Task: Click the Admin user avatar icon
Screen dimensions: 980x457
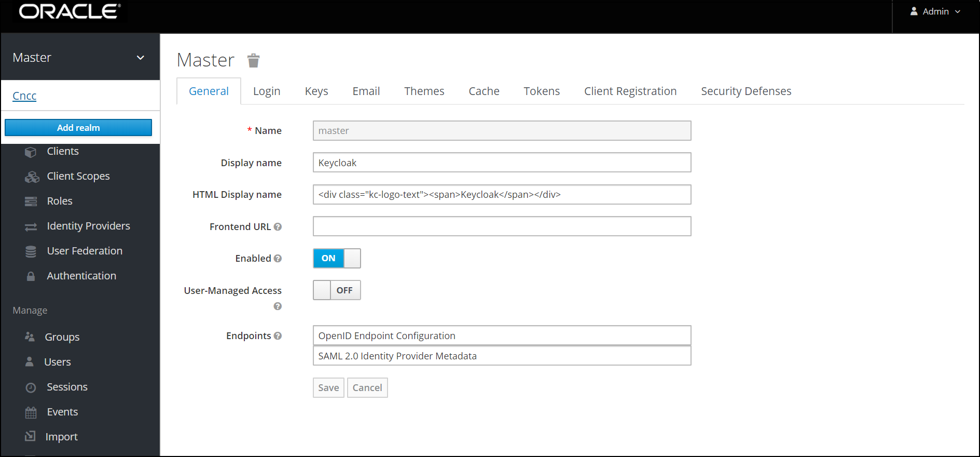Action: coord(914,11)
